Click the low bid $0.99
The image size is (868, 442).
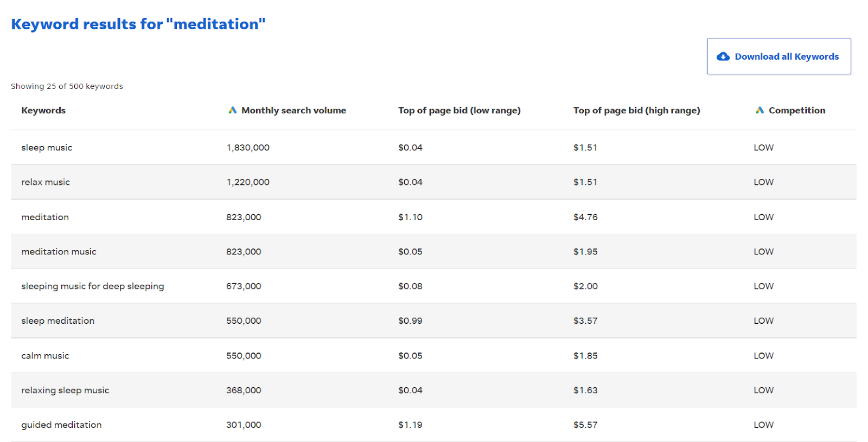click(410, 321)
